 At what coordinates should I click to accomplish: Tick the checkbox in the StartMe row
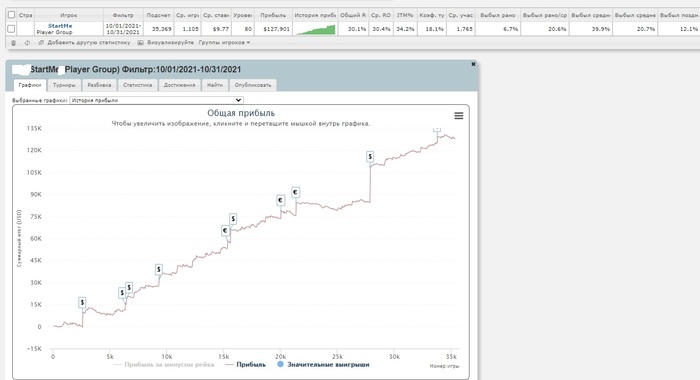(11, 29)
